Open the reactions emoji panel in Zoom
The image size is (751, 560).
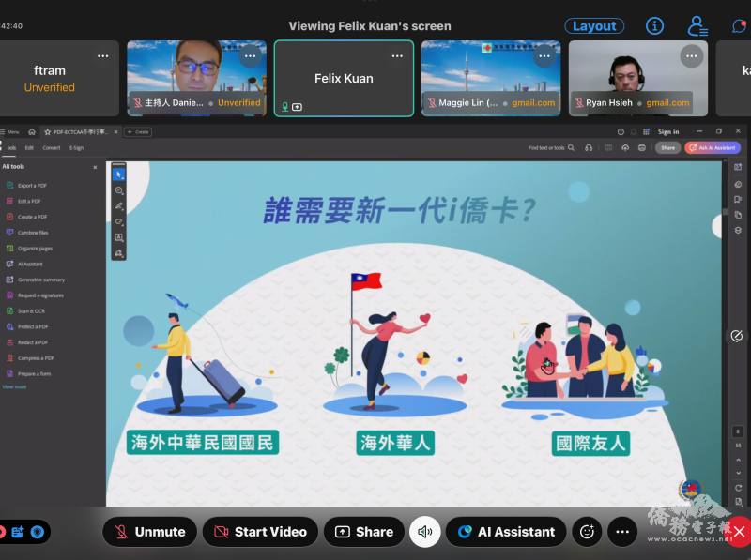tap(587, 532)
